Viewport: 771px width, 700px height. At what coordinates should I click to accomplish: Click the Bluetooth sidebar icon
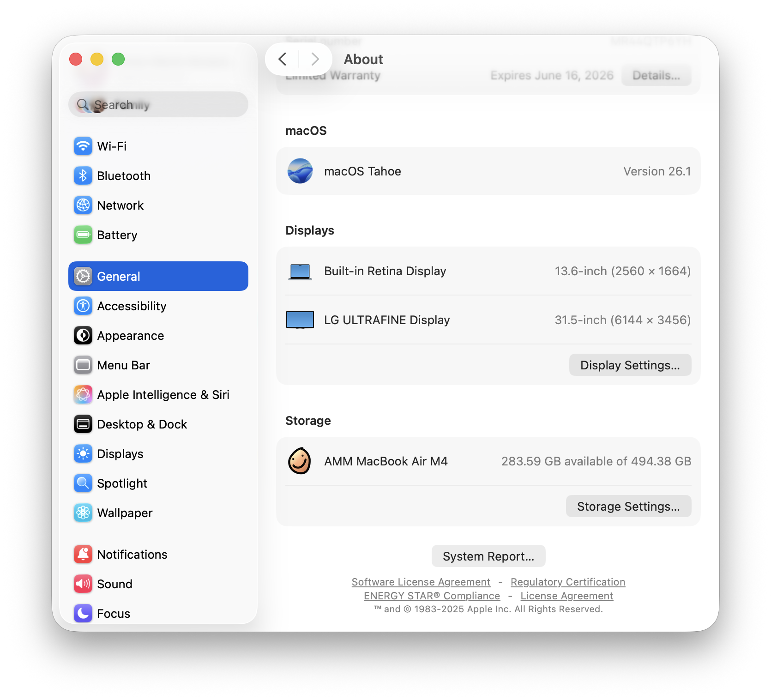pyautogui.click(x=83, y=175)
